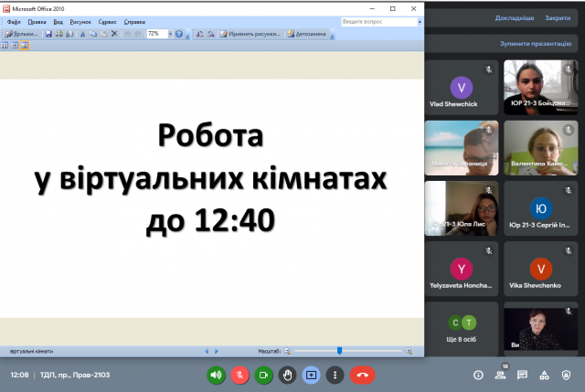This screenshot has width=585, height=392.
Task: Open the Правка menu
Action: [x=37, y=22]
